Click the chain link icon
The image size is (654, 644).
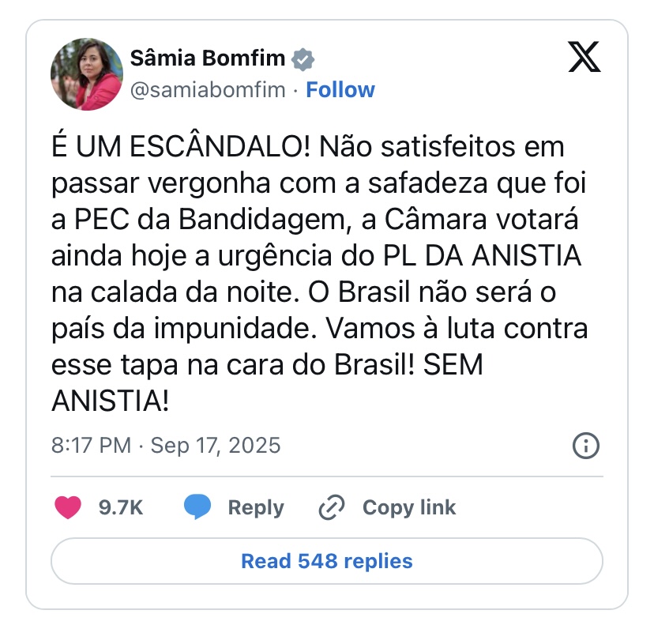(332, 507)
